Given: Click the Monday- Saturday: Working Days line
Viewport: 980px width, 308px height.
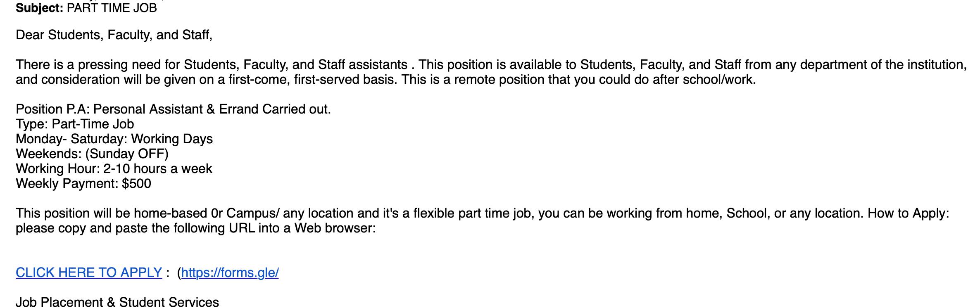Looking at the screenshot, I should [114, 139].
